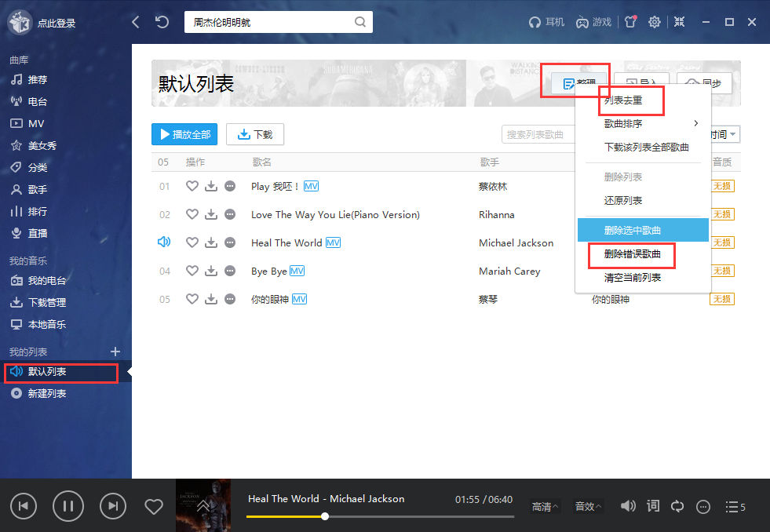Skip to the next track
Screen dimensions: 770x532
[113, 507]
